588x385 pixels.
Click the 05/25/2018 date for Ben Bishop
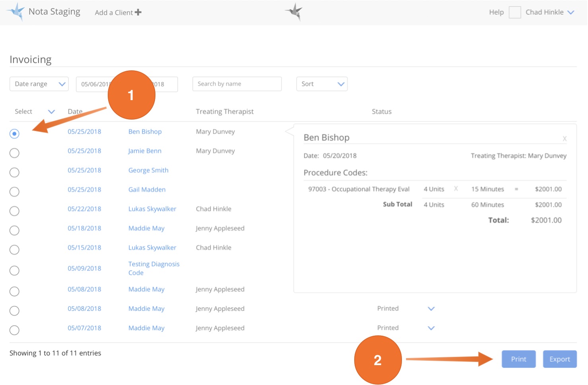click(x=84, y=132)
